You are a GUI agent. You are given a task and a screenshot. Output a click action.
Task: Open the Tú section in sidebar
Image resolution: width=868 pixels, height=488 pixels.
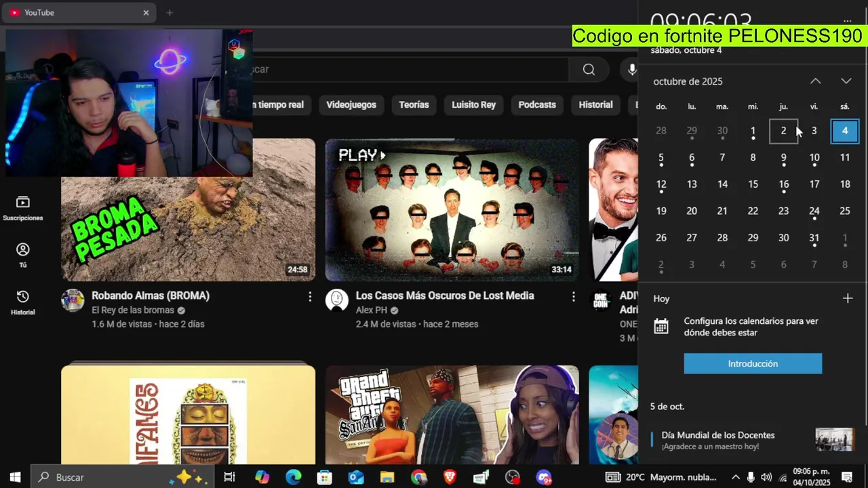(23, 256)
